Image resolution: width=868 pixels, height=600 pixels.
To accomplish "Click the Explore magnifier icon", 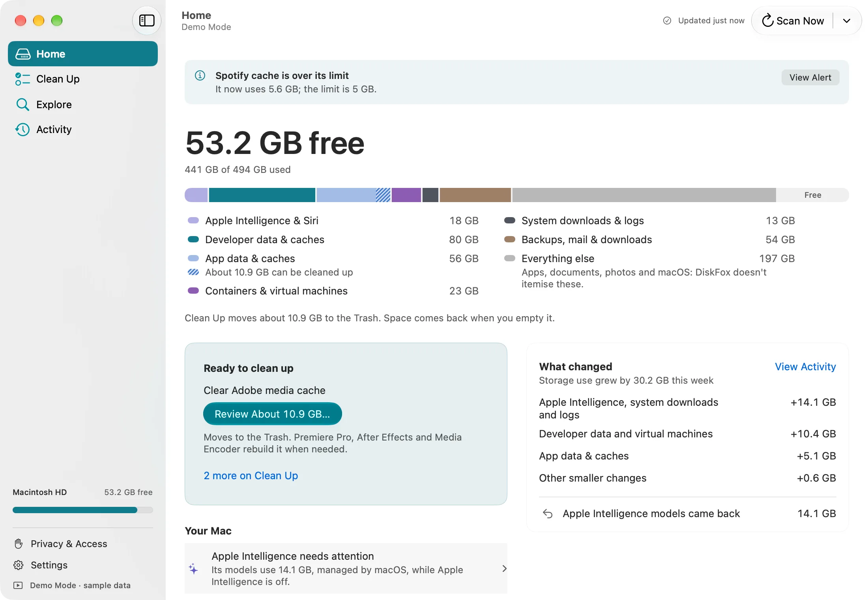I will 22,105.
